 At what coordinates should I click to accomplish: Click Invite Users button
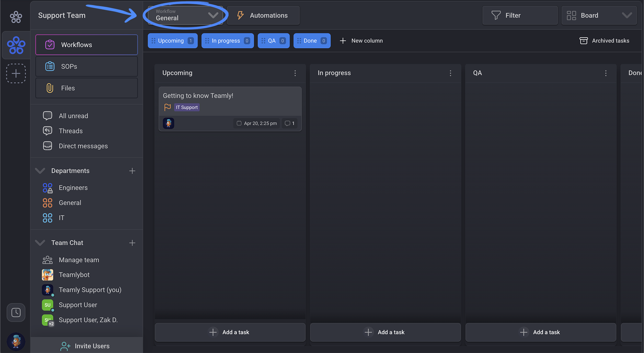pos(87,346)
